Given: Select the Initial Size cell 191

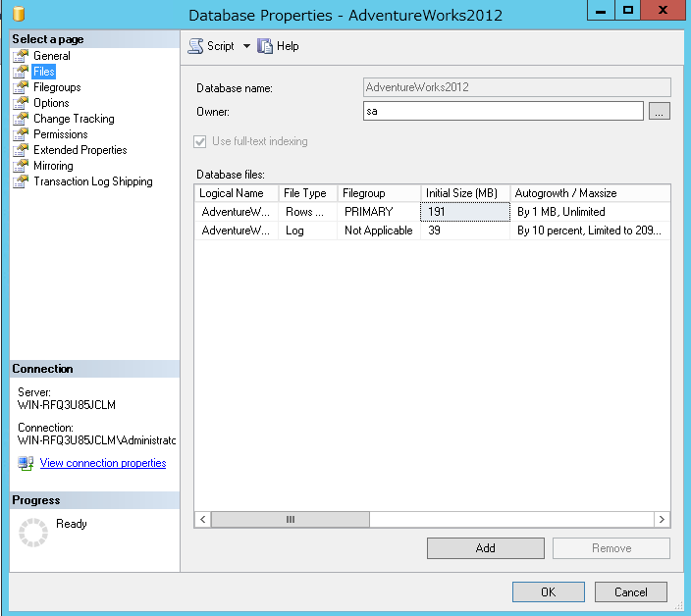Looking at the screenshot, I should tap(465, 212).
